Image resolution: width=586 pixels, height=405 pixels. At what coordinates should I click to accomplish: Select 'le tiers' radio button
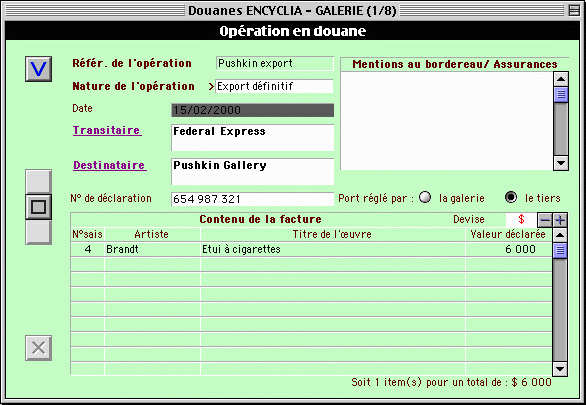(x=511, y=197)
